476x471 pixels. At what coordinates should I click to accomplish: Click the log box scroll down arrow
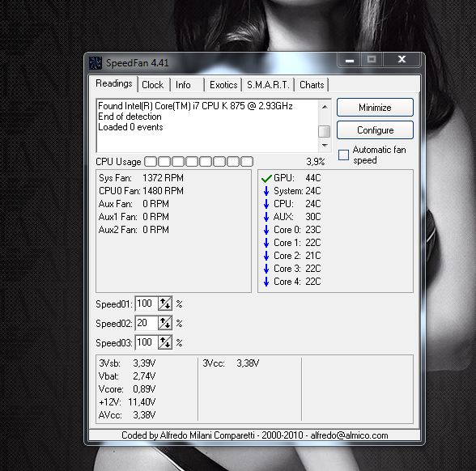point(325,146)
